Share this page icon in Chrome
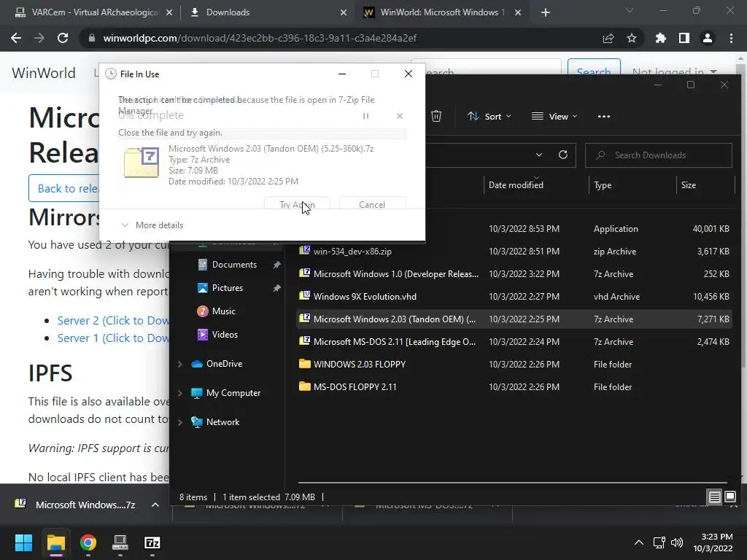The width and height of the screenshot is (747, 560). coord(608,38)
